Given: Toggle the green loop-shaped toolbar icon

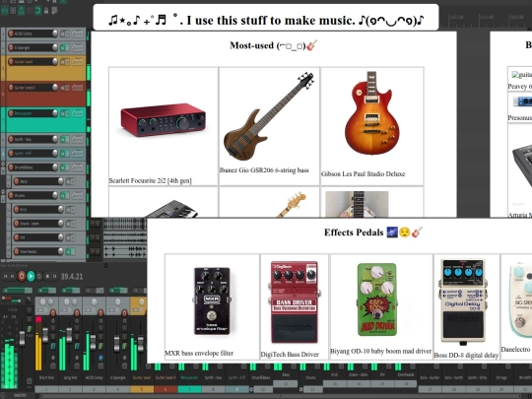Looking at the screenshot, I should 37,11.
